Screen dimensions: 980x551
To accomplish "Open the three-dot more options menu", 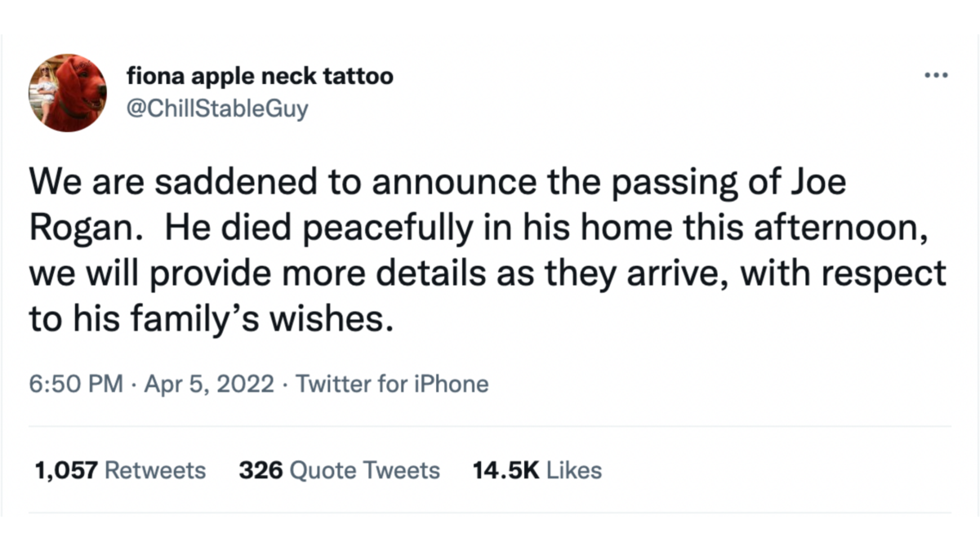I will click(935, 76).
